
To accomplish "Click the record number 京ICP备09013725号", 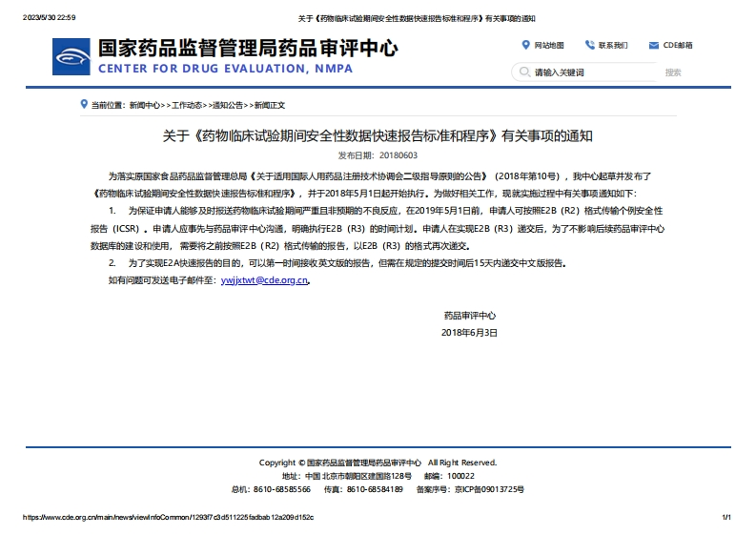I will pos(489,489).
